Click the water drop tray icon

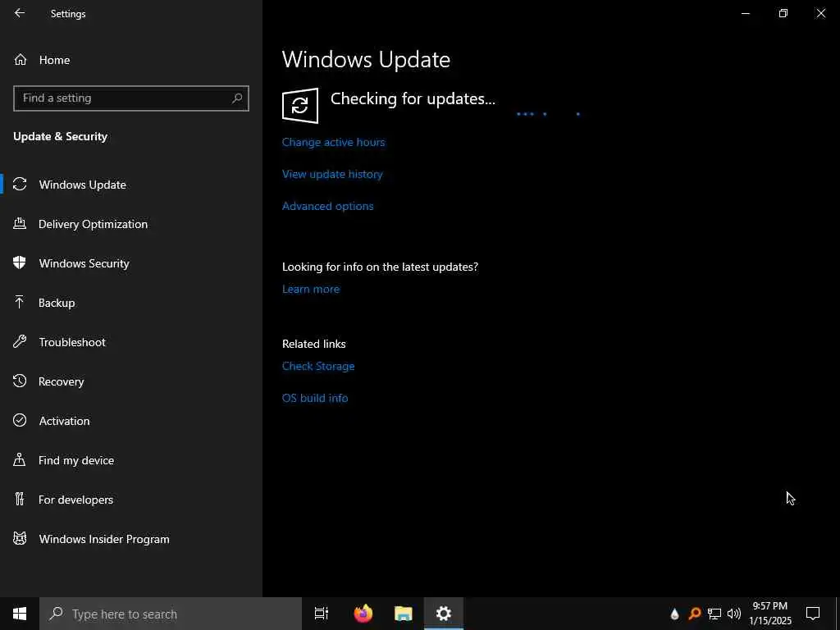pos(675,614)
